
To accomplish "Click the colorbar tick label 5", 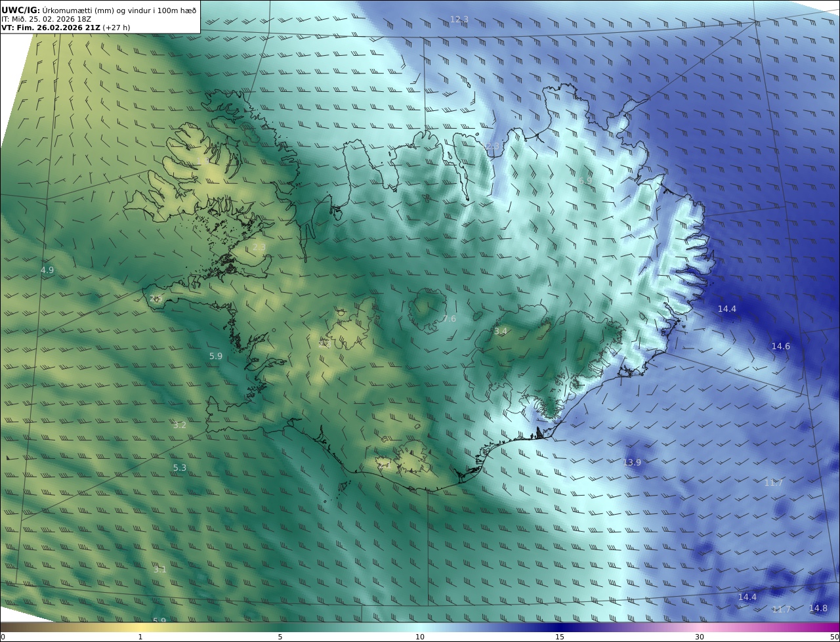I will [x=280, y=637].
